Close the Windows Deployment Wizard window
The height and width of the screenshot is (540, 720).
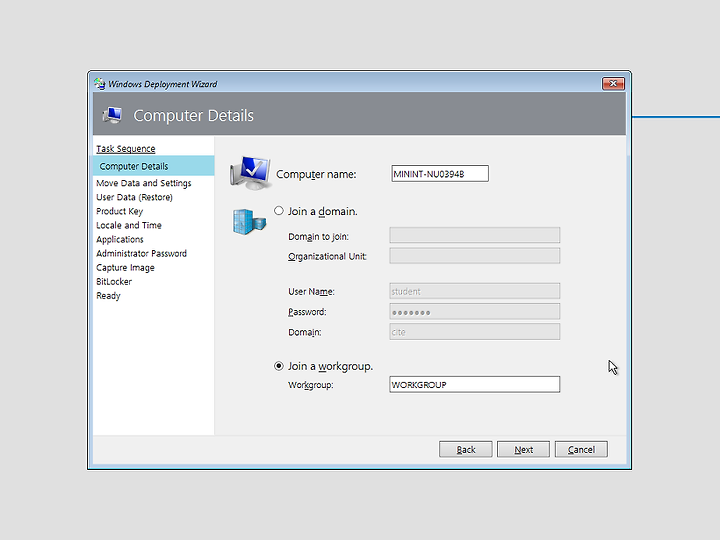[x=613, y=84]
